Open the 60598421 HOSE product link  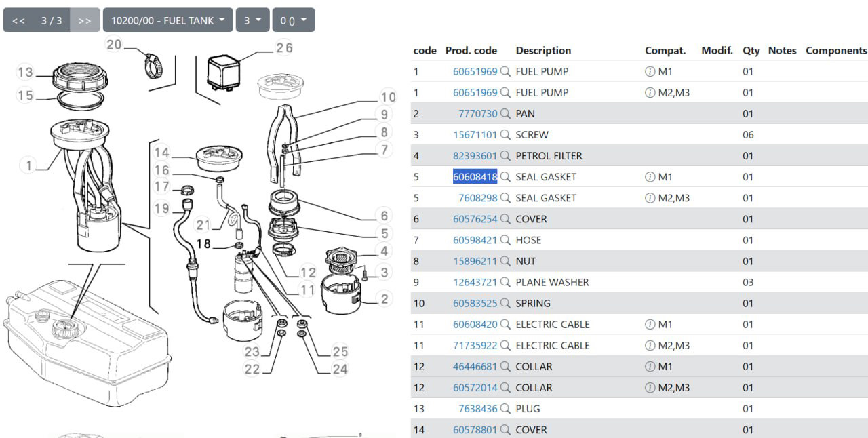(x=475, y=240)
